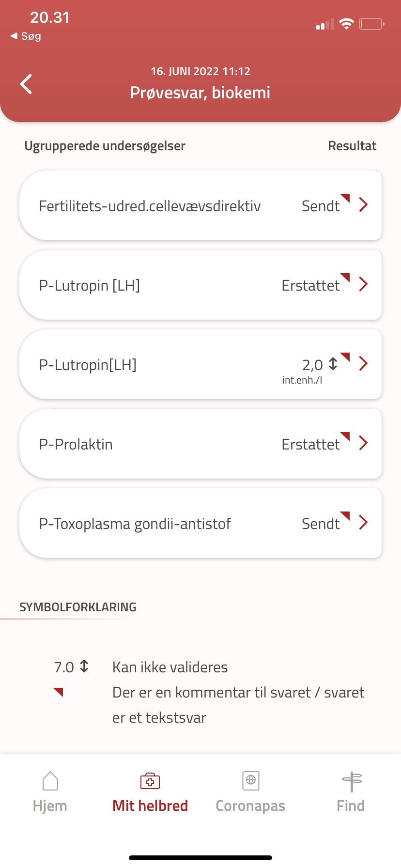Tap the Erstattet status on P-Prolaktin
The image size is (401, 868).
tap(310, 444)
